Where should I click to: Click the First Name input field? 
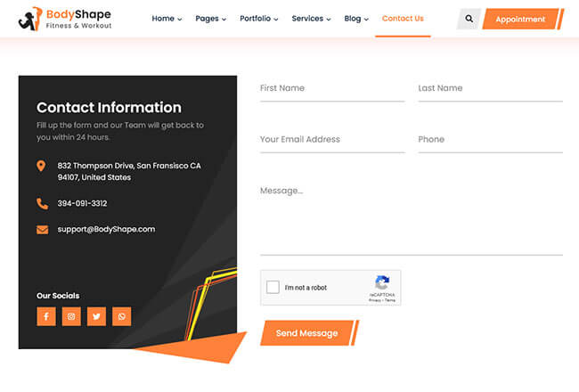331,89
